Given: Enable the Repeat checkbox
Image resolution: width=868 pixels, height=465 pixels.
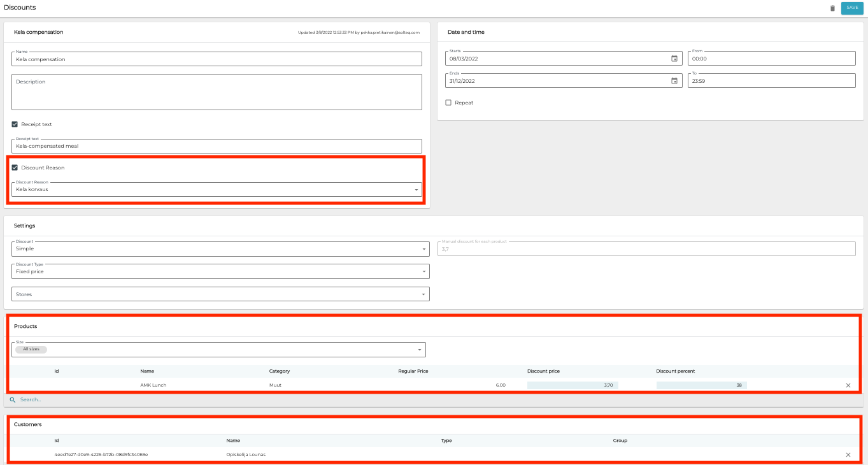Looking at the screenshot, I should point(448,103).
